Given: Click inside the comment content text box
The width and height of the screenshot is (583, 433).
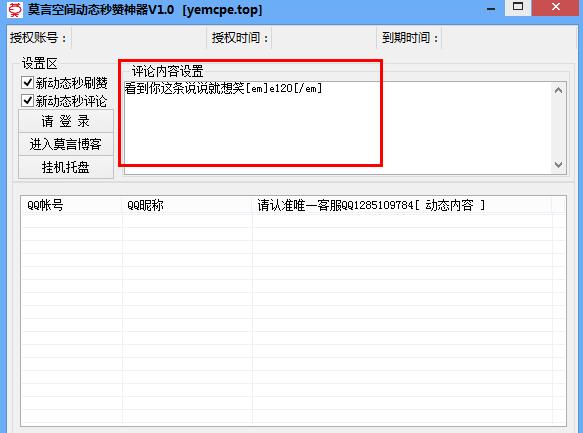Looking at the screenshot, I should coord(337,127).
